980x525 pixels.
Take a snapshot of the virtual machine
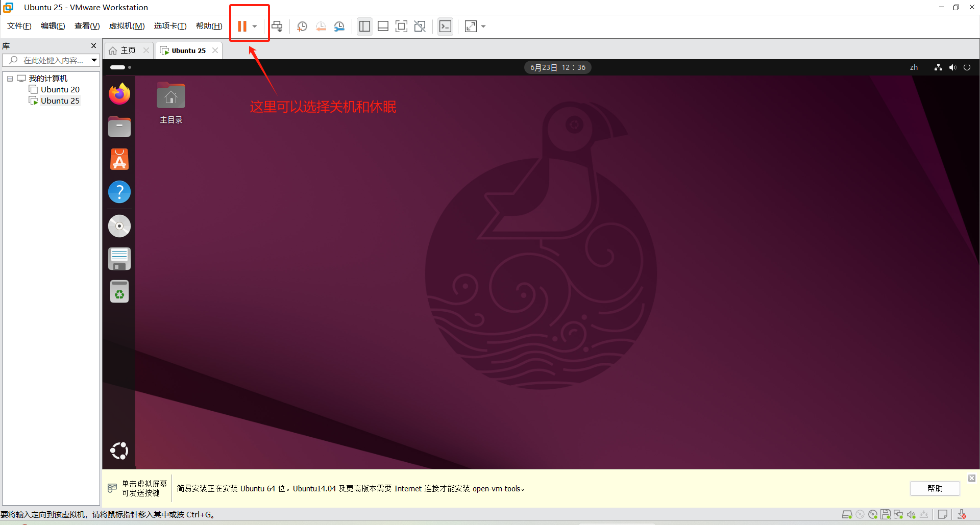302,26
